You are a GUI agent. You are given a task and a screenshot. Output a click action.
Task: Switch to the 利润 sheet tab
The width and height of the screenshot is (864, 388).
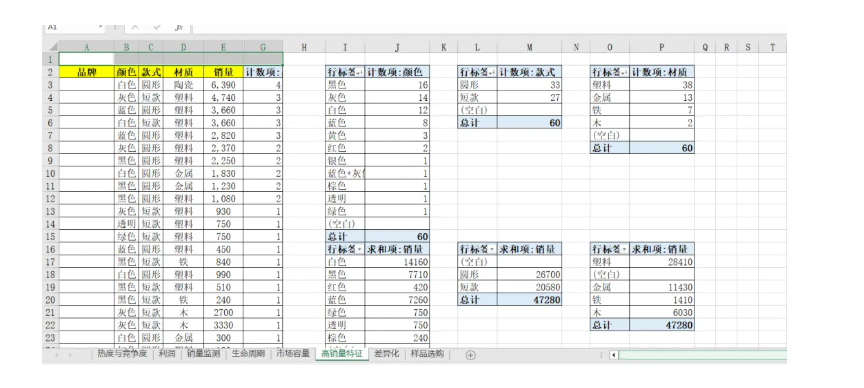(167, 354)
